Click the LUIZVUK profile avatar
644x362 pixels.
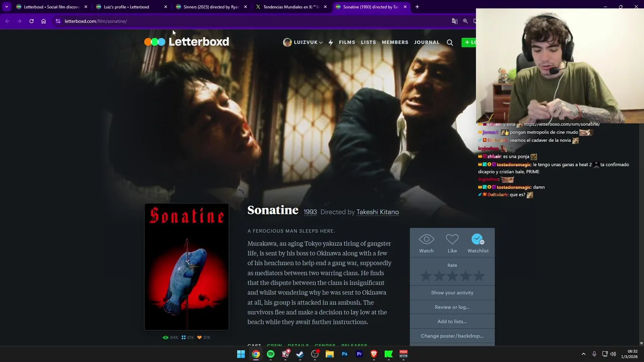point(287,42)
